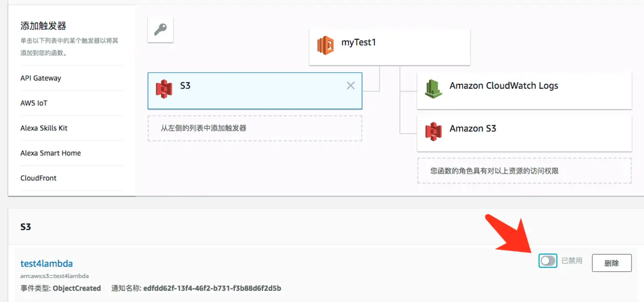This screenshot has width=644, height=302.
Task: Click the Amazon CloudWatch Logs icon
Action: (x=434, y=89)
